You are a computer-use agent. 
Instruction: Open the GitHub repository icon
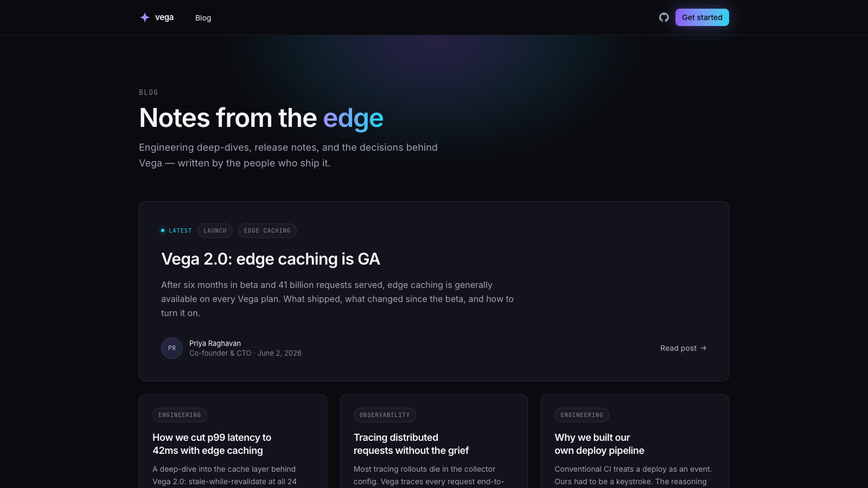664,17
